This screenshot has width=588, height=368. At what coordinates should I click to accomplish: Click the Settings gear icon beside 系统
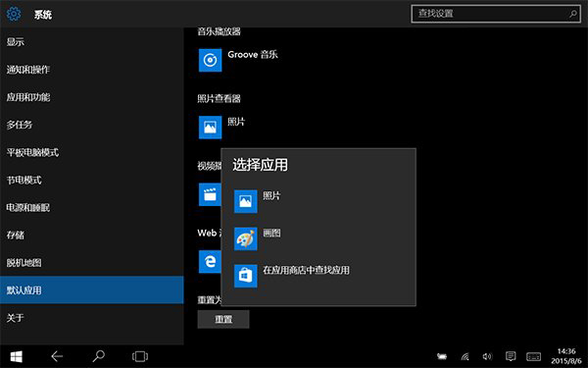[x=14, y=14]
